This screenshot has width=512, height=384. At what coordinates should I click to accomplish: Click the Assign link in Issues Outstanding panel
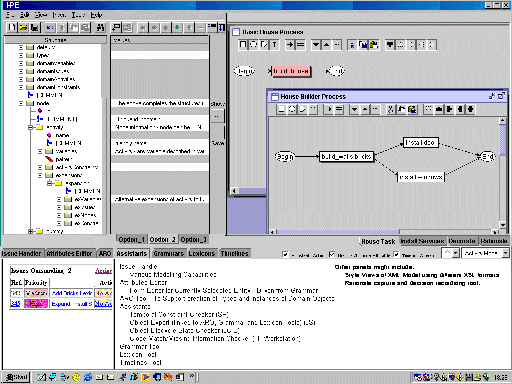point(103,271)
